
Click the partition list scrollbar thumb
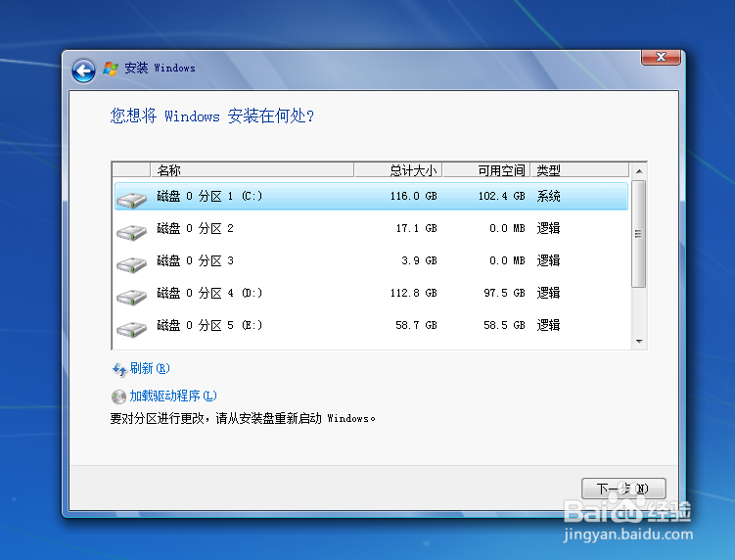[638, 234]
